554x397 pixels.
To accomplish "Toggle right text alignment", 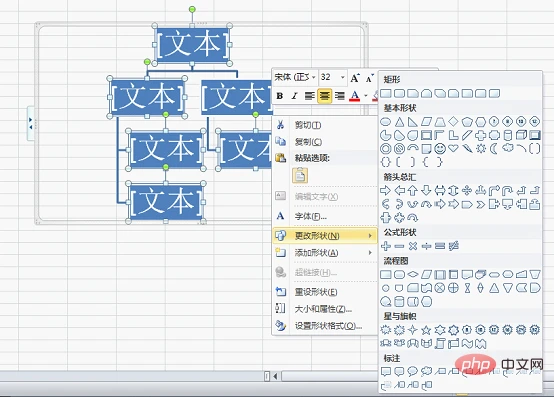I will 340,96.
